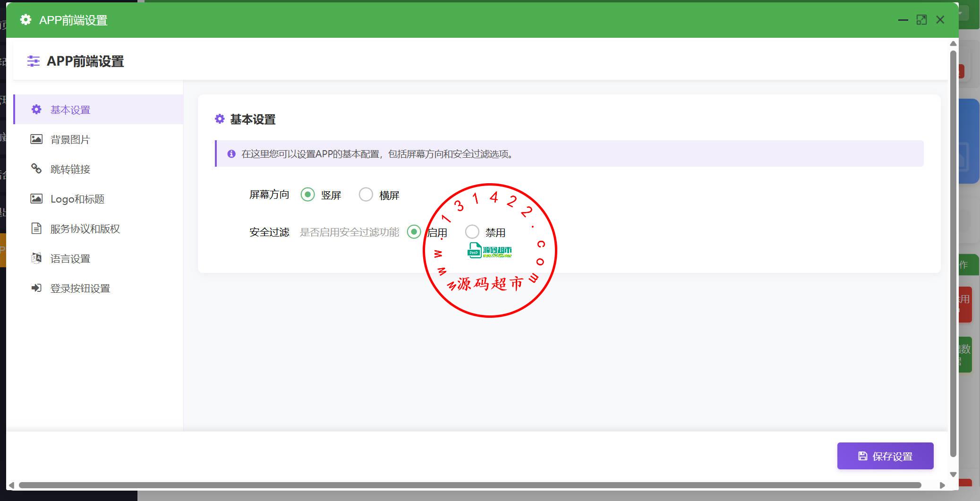Open the 基本设置 sidebar menu item
Screen dimensions: 980x501
click(x=99, y=110)
